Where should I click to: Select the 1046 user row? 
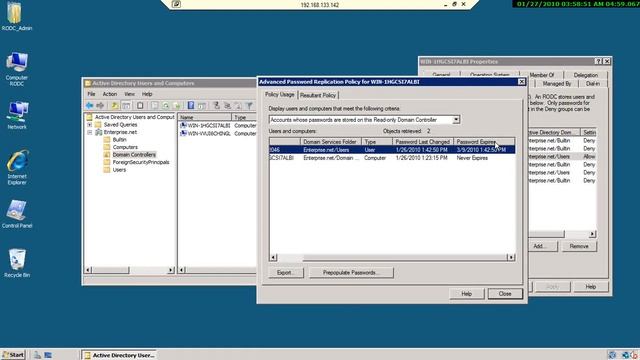tap(392, 150)
